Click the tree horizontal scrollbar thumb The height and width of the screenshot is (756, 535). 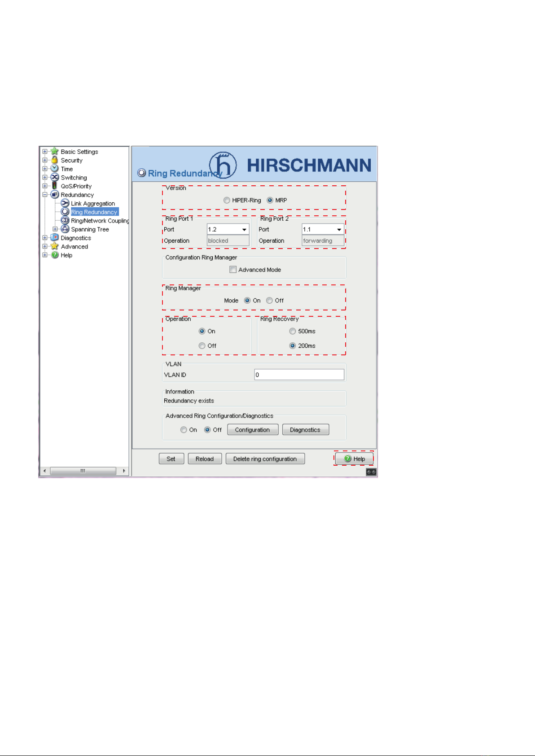[83, 471]
